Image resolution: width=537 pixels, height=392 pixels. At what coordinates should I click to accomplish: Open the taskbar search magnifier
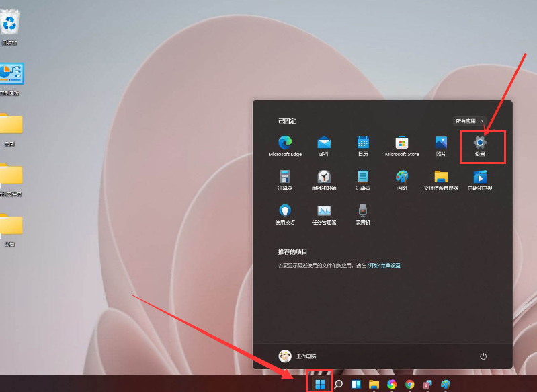pyautogui.click(x=338, y=385)
